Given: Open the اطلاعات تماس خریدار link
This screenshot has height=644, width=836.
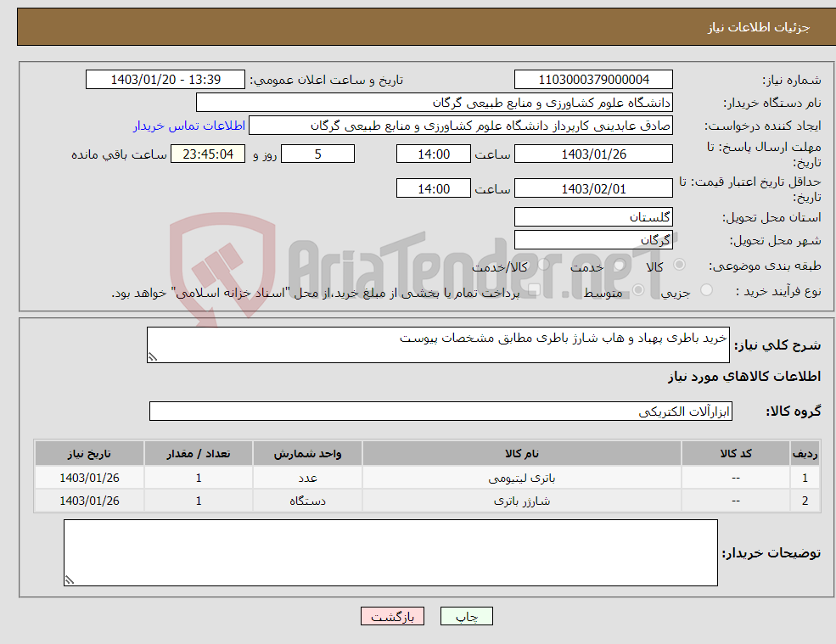Looking at the screenshot, I should click(189, 126).
